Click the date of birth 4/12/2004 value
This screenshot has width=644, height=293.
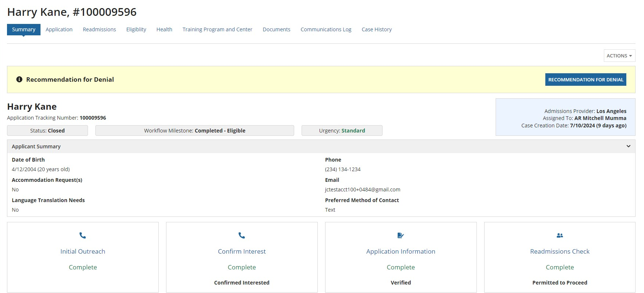[41, 169]
